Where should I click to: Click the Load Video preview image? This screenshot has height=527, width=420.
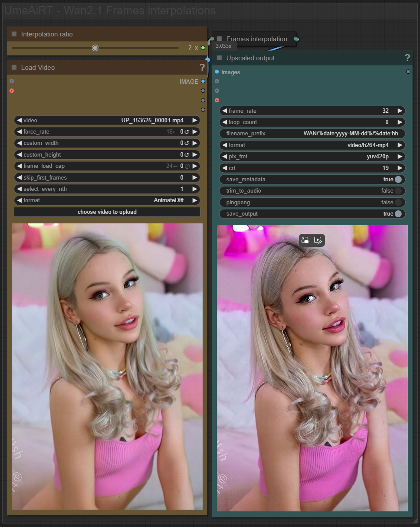pos(107,367)
